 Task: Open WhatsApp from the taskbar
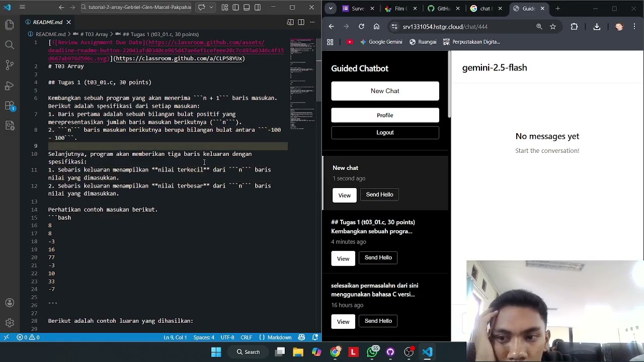[372, 352]
